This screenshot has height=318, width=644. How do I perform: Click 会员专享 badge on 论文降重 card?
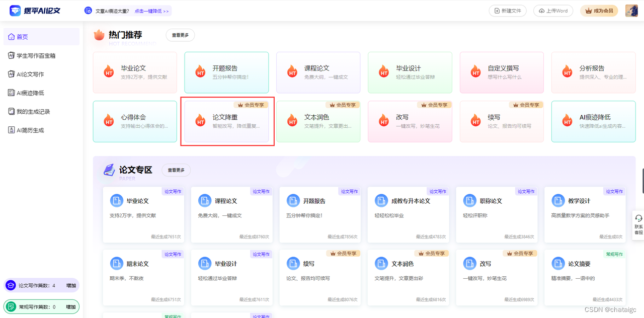click(x=251, y=105)
